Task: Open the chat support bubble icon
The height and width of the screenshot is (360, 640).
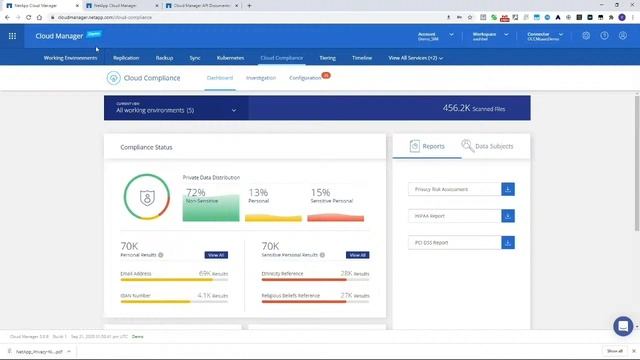Action: pos(623,326)
